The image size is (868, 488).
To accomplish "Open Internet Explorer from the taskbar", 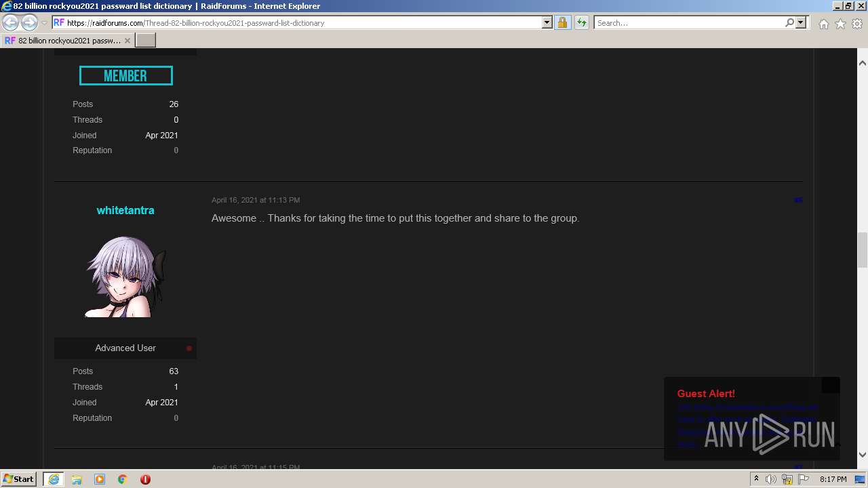I will point(53,479).
